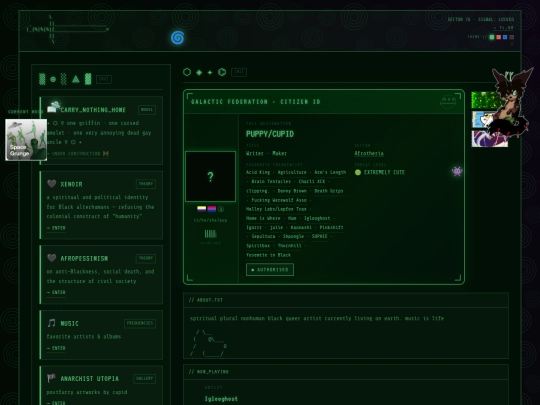Click the Space Grunge current mood image

point(26,139)
